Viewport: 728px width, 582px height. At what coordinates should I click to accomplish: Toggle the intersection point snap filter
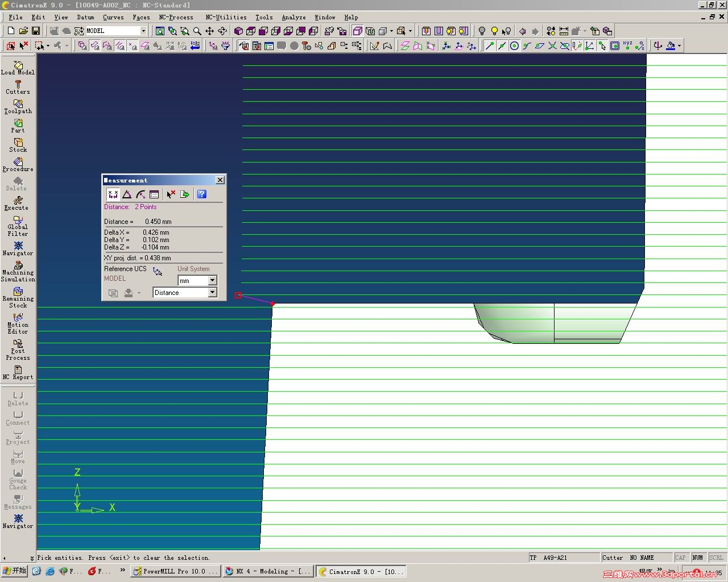pos(552,45)
